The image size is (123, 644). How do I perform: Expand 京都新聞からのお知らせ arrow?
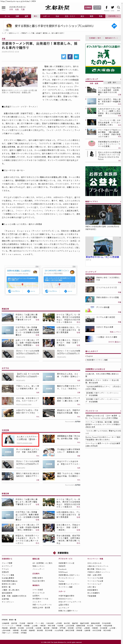[x=120, y=369]
